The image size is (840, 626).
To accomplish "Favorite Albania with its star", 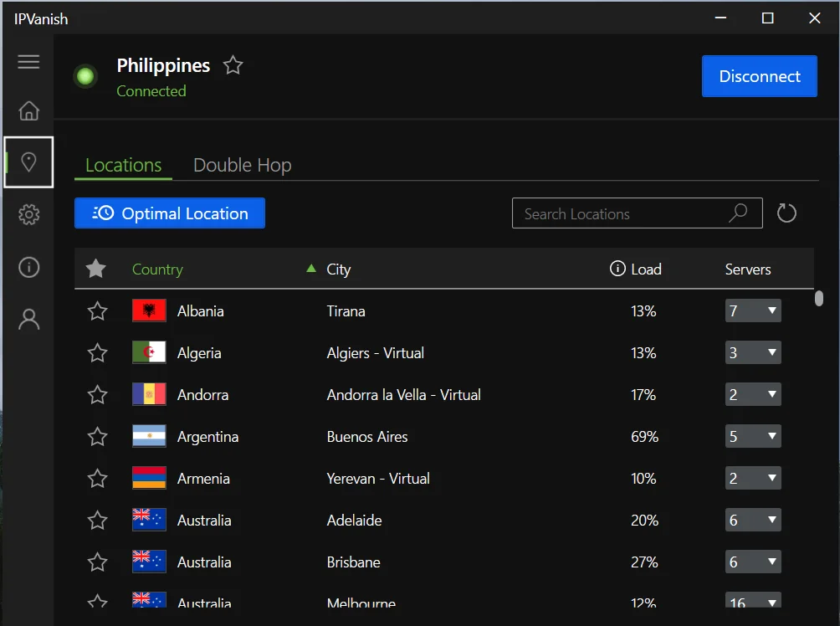I will pyautogui.click(x=98, y=310).
